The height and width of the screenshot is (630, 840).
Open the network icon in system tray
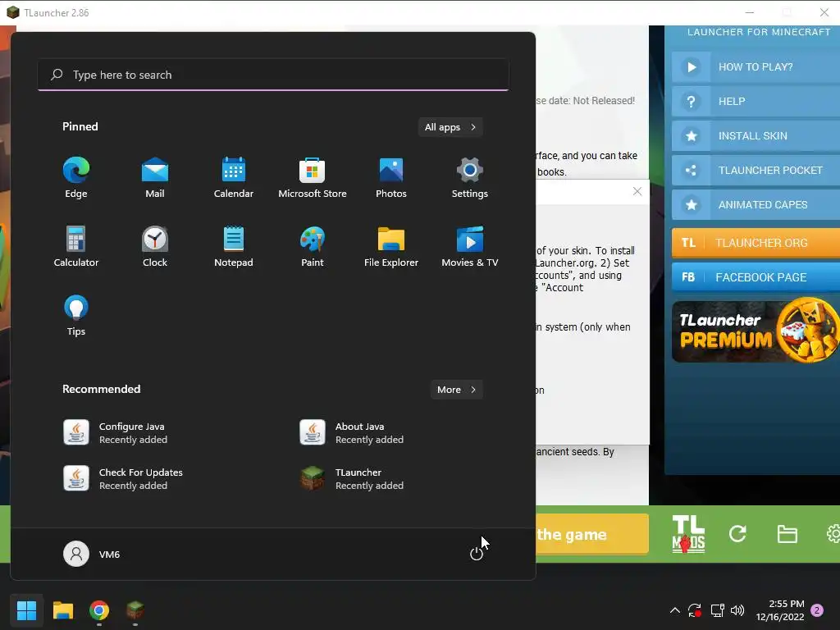(x=717, y=610)
